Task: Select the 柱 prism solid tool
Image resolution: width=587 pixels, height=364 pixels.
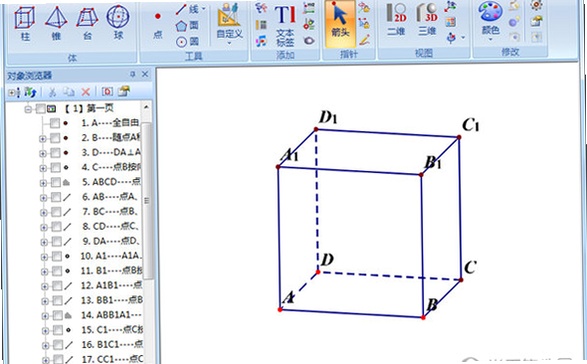Action: tap(25, 23)
